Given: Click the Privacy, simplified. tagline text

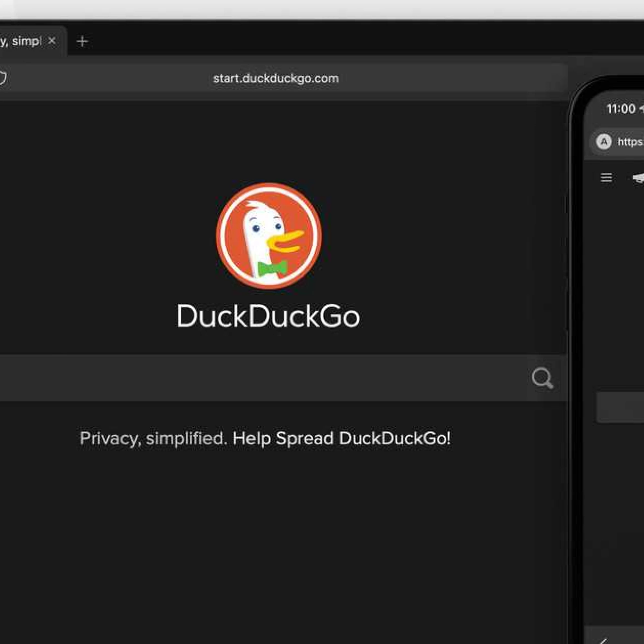Looking at the screenshot, I should tap(153, 438).
